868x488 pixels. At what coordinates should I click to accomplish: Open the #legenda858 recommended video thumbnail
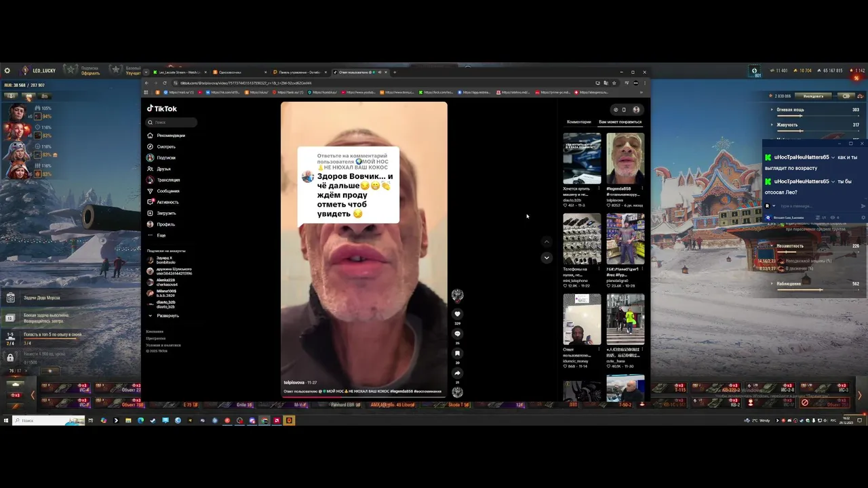coord(625,158)
